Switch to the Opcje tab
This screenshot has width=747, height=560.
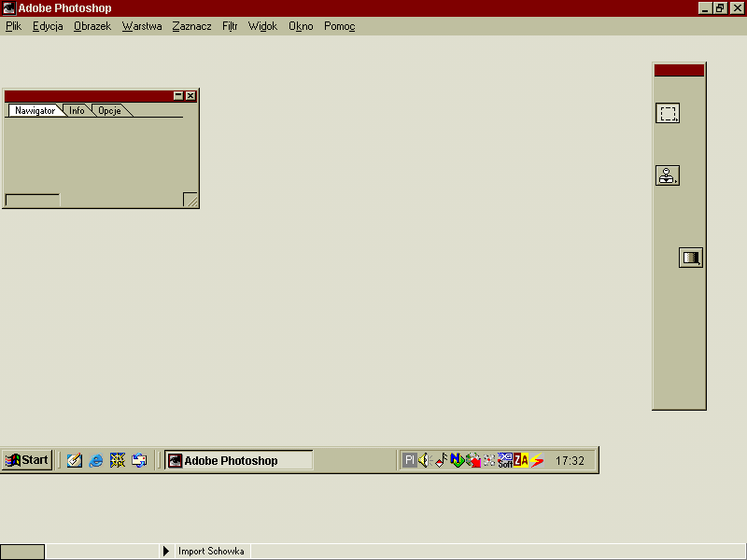click(109, 110)
